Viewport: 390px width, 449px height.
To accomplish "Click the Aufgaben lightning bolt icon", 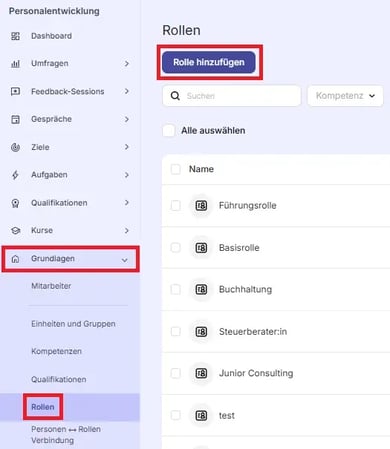I will 15,175.
